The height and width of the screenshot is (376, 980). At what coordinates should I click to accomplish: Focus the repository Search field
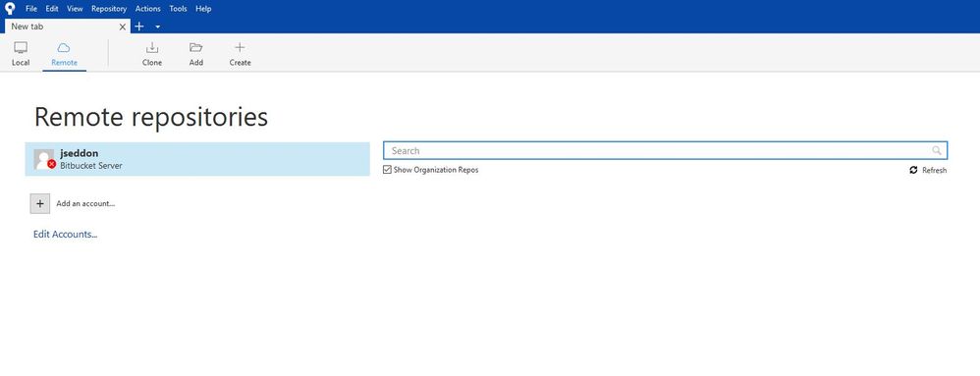point(665,150)
